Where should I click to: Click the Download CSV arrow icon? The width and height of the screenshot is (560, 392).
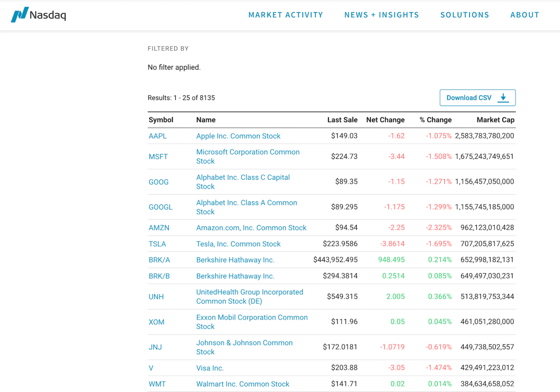pos(503,98)
